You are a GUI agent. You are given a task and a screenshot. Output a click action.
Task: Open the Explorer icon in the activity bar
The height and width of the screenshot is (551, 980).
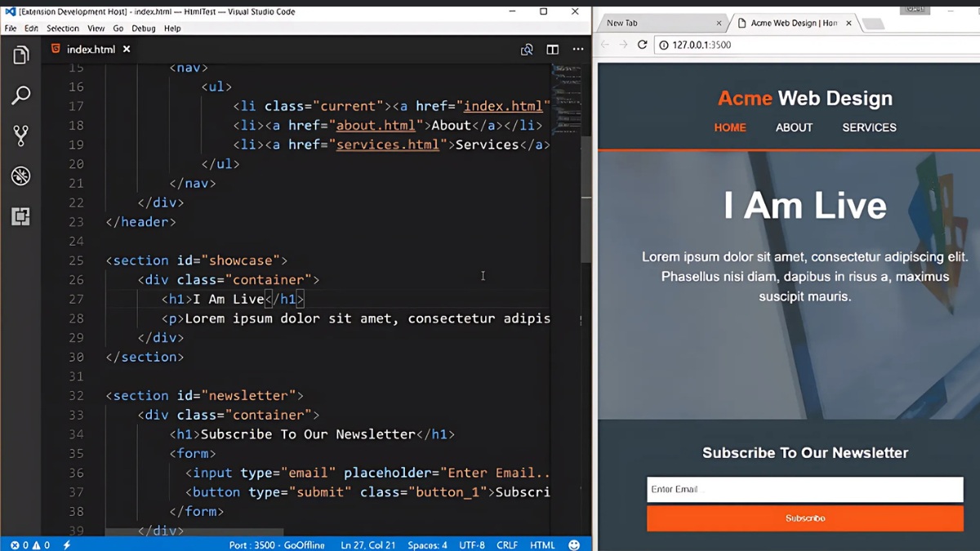pyautogui.click(x=20, y=55)
